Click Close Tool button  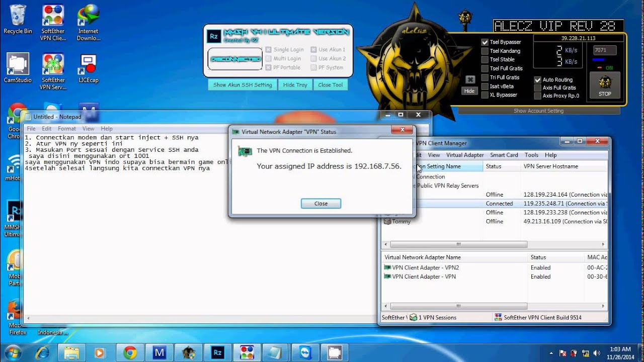coord(331,85)
